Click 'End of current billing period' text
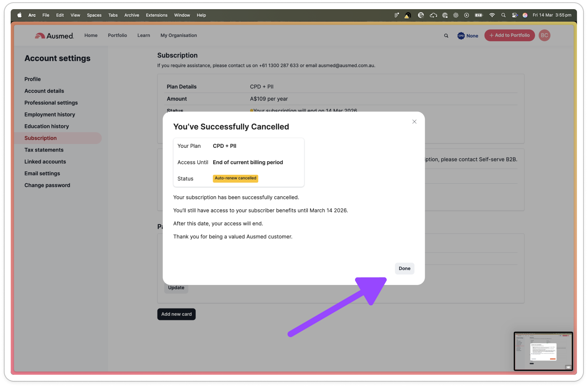This screenshot has height=387, width=588. point(248,162)
